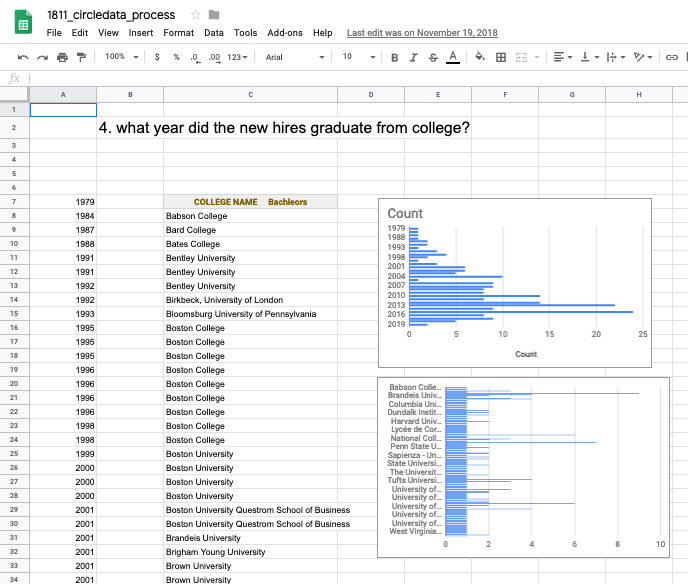
Task: Open the Arial font dropdown
Action: point(295,57)
